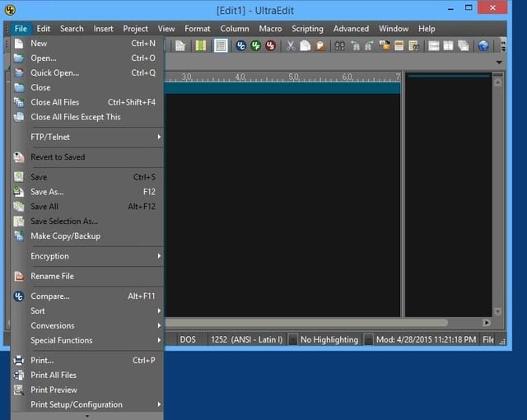
Task: Click Find Previous binoculars icon
Action: pyautogui.click(x=355, y=45)
